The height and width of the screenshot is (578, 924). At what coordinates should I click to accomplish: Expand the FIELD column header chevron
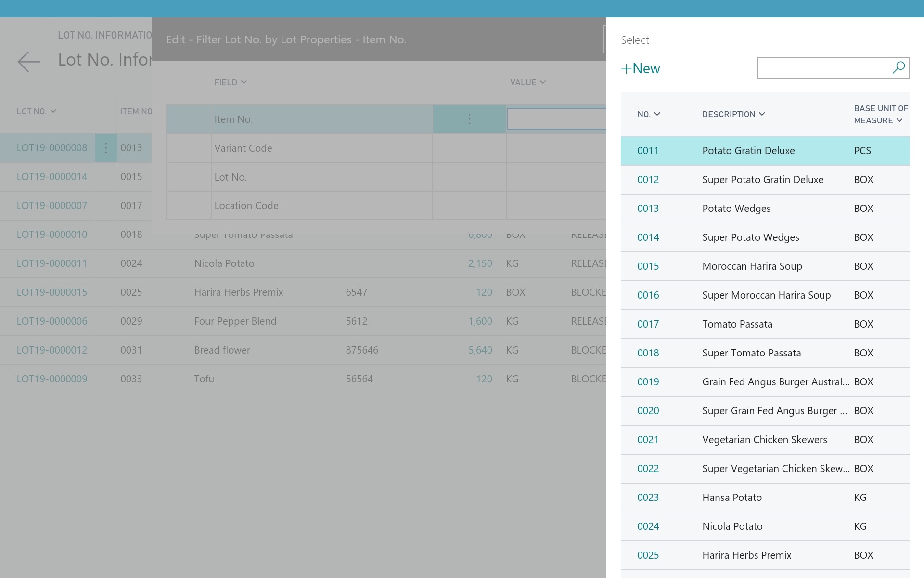[x=244, y=82]
